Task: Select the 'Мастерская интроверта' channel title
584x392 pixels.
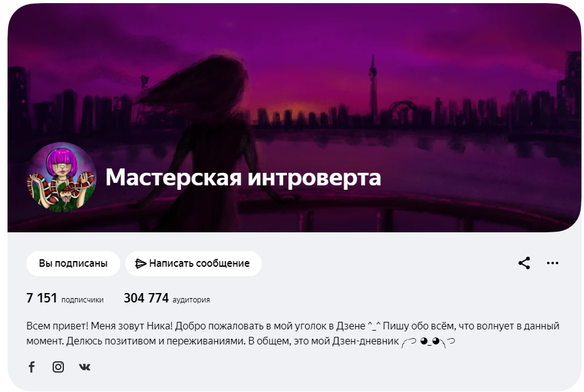Action: [x=243, y=177]
